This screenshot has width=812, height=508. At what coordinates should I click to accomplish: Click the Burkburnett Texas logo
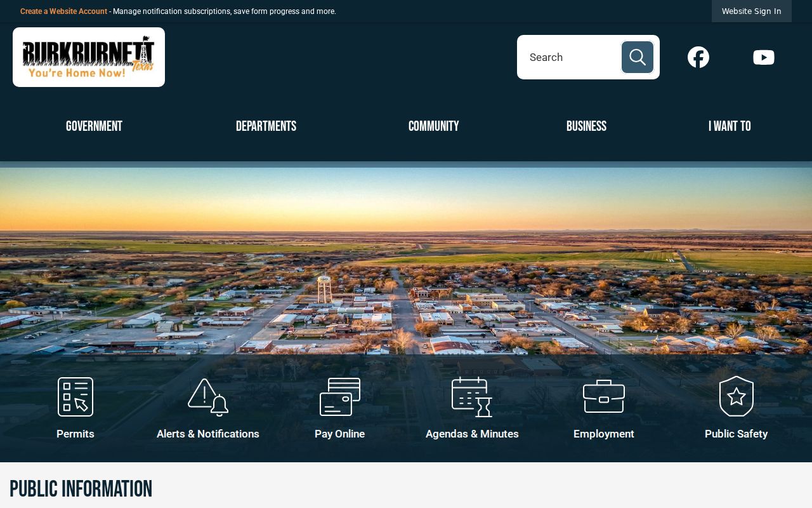click(x=89, y=57)
